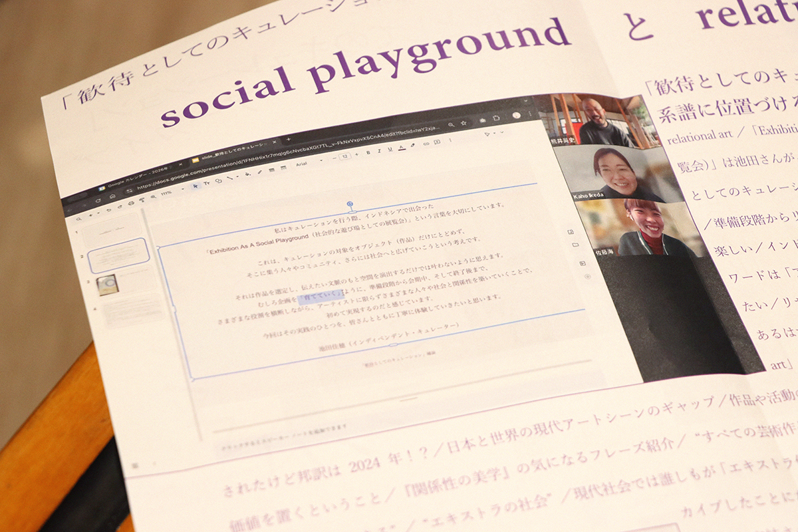
Task: Open the browser zoom magnifier in address bar
Action: (451, 125)
